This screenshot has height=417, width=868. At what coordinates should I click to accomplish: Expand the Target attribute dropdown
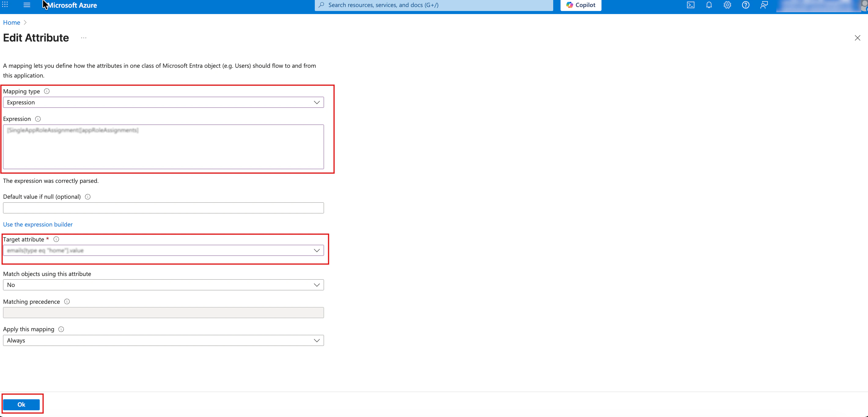pos(164,250)
